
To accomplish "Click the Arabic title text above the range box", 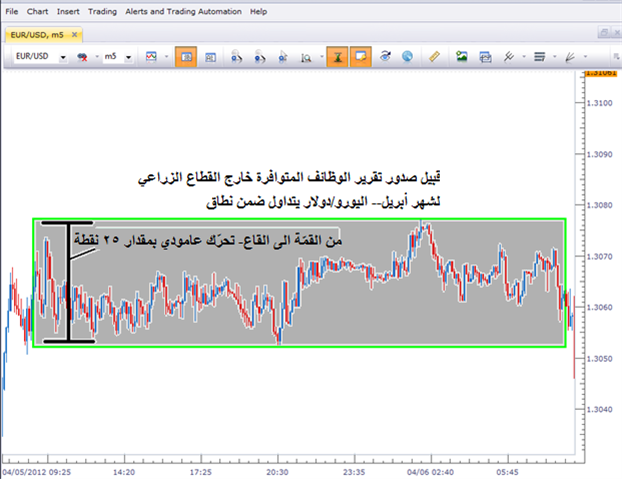I will click(289, 190).
